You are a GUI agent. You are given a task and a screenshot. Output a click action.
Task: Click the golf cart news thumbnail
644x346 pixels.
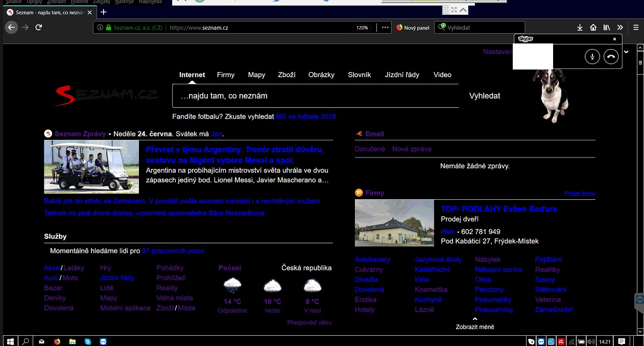pyautogui.click(x=91, y=167)
